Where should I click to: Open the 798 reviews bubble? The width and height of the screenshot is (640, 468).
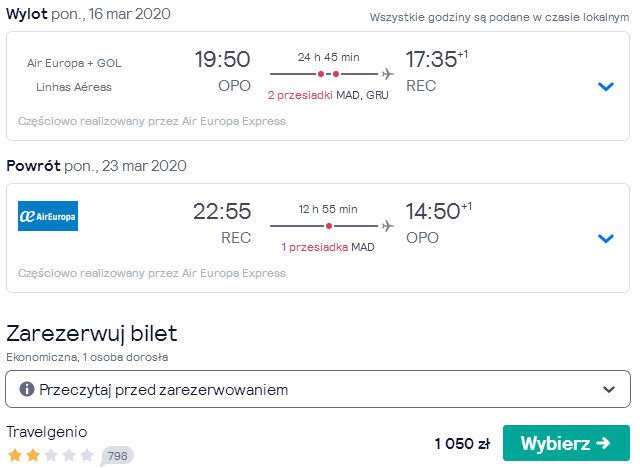[117, 456]
